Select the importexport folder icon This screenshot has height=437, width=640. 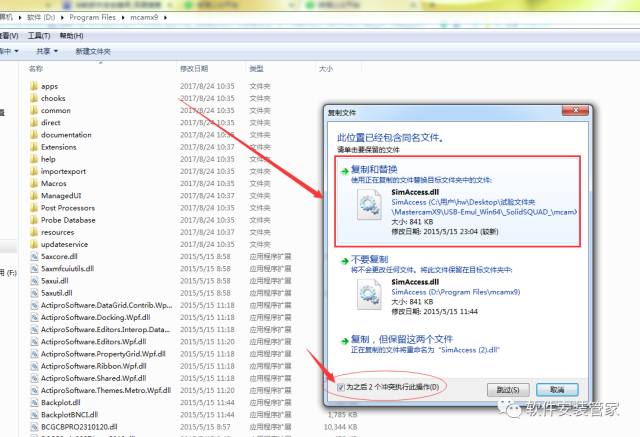(x=34, y=171)
